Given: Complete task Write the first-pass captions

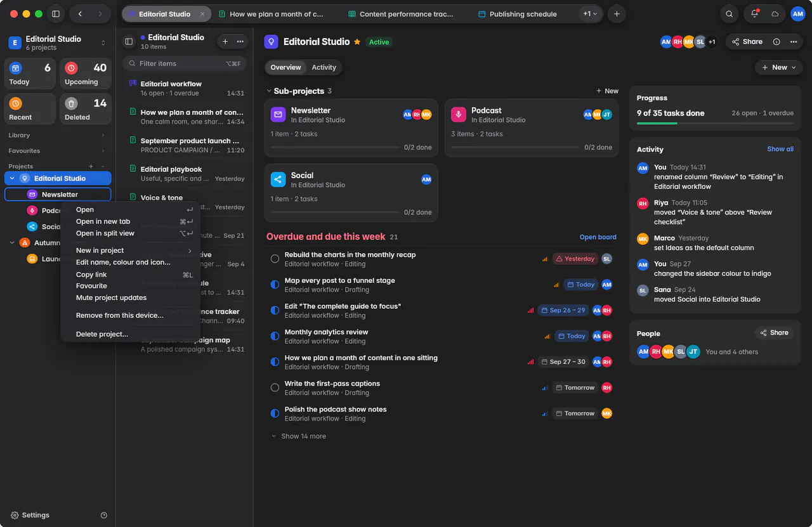Looking at the screenshot, I should pyautogui.click(x=275, y=387).
